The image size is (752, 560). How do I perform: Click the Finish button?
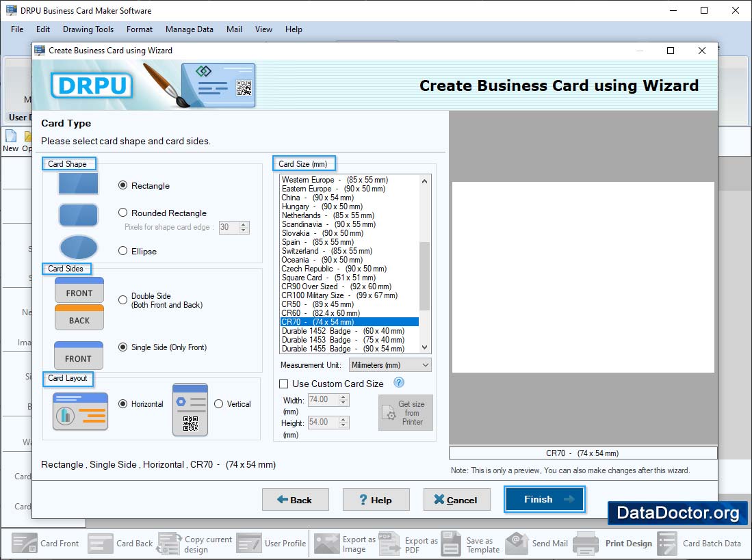[x=545, y=499]
